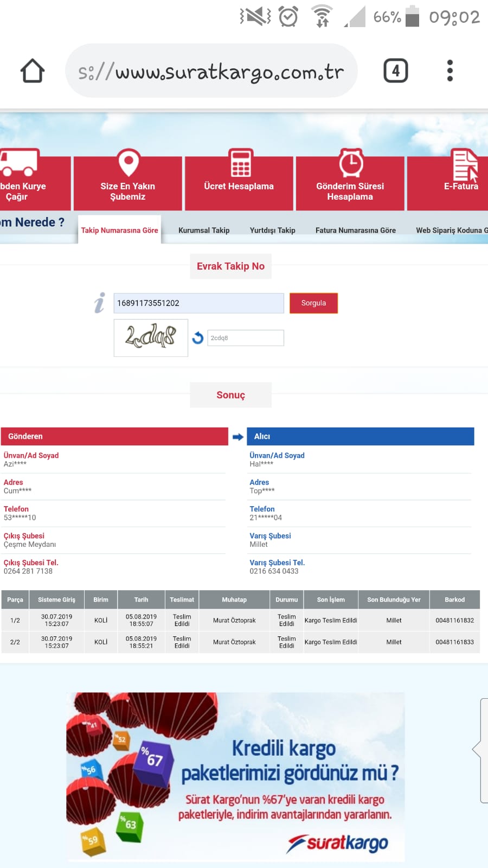
Task: Click the alarm status bar icon
Action: (288, 16)
